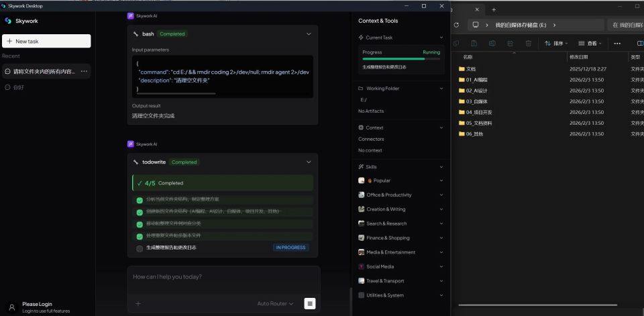
Task: Expand the Finance & Shopping category
Action: coord(441,238)
